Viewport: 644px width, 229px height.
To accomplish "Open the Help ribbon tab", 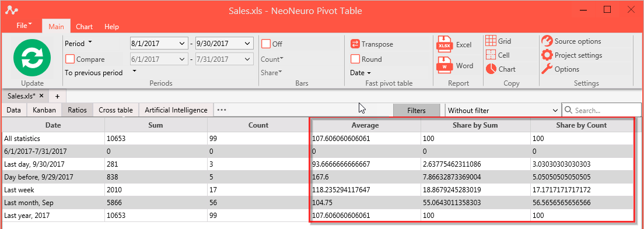I will pos(111,27).
